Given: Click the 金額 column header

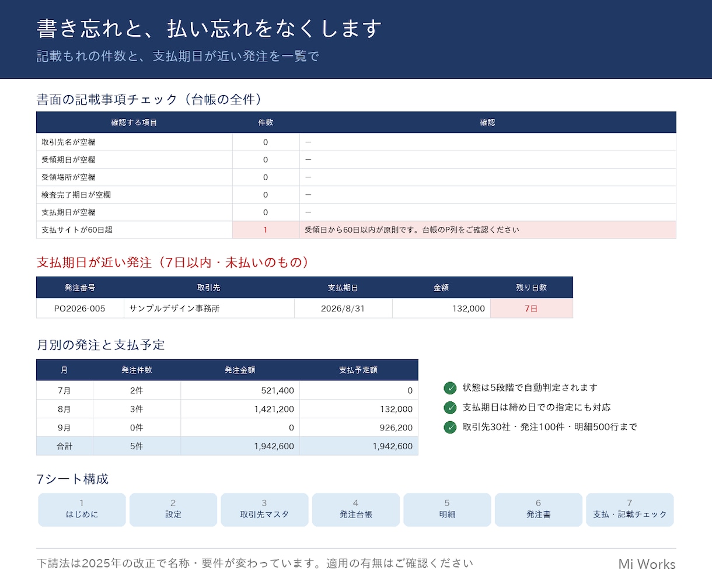Looking at the screenshot, I should (x=441, y=288).
